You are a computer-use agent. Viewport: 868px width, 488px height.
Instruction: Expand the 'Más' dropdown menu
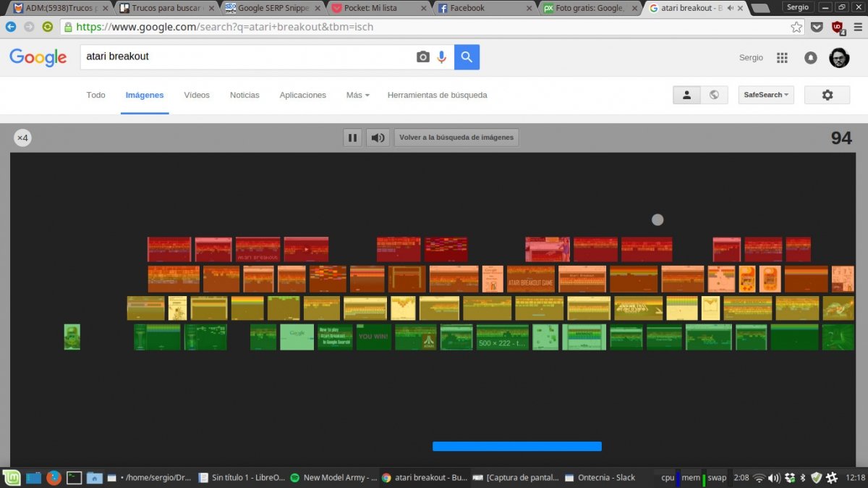(x=357, y=95)
